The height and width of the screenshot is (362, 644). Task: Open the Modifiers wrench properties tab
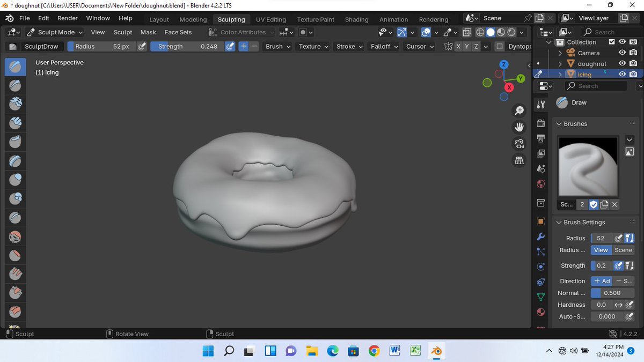(x=541, y=237)
